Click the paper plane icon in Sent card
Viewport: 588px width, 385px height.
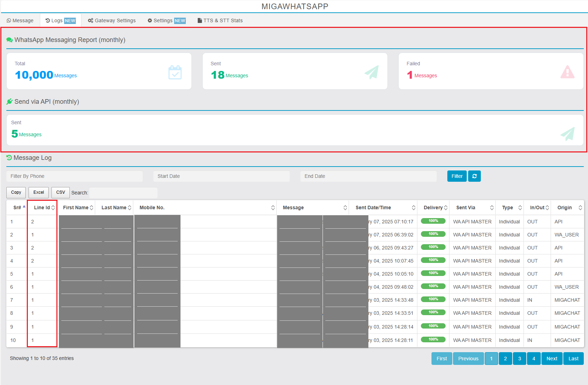[371, 72]
